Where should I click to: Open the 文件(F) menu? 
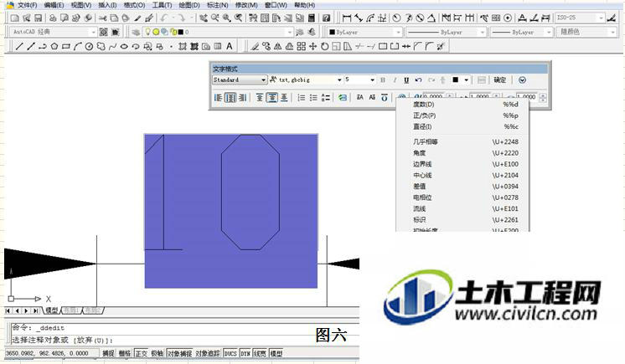[x=27, y=5]
